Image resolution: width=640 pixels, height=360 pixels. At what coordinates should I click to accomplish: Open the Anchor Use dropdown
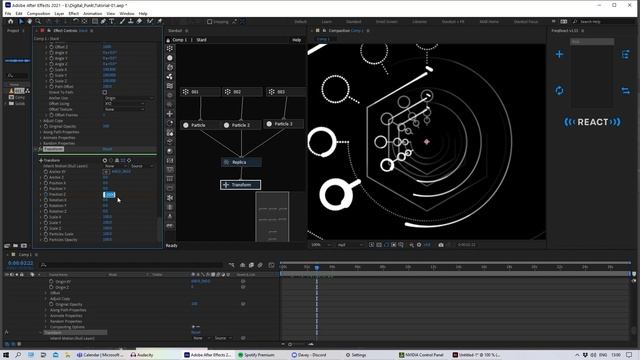point(129,98)
